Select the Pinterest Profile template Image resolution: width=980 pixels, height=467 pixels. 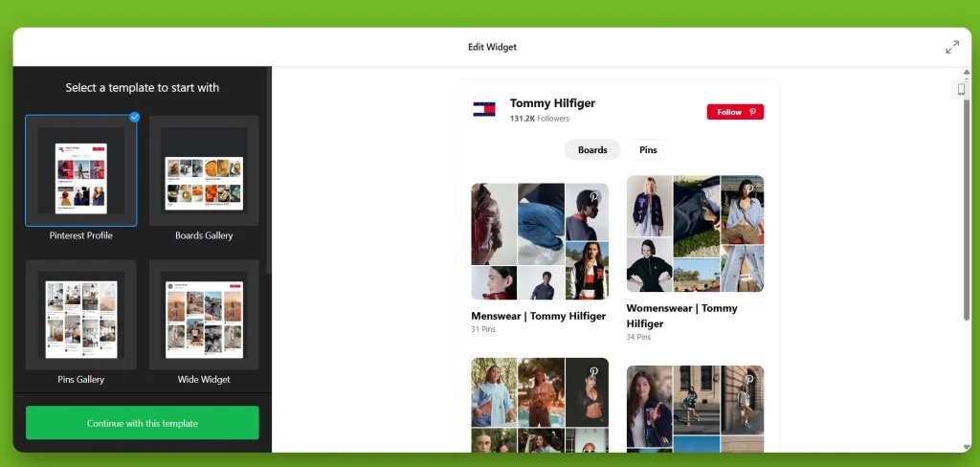pos(81,170)
